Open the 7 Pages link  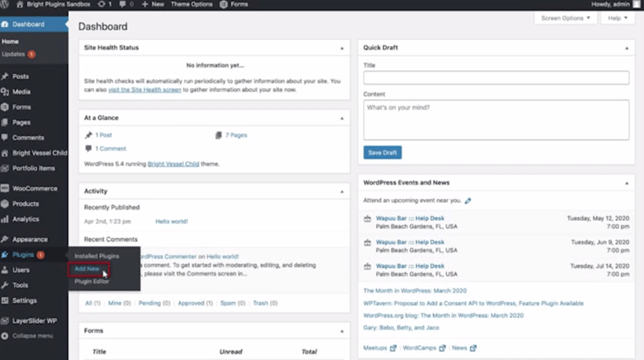point(236,134)
